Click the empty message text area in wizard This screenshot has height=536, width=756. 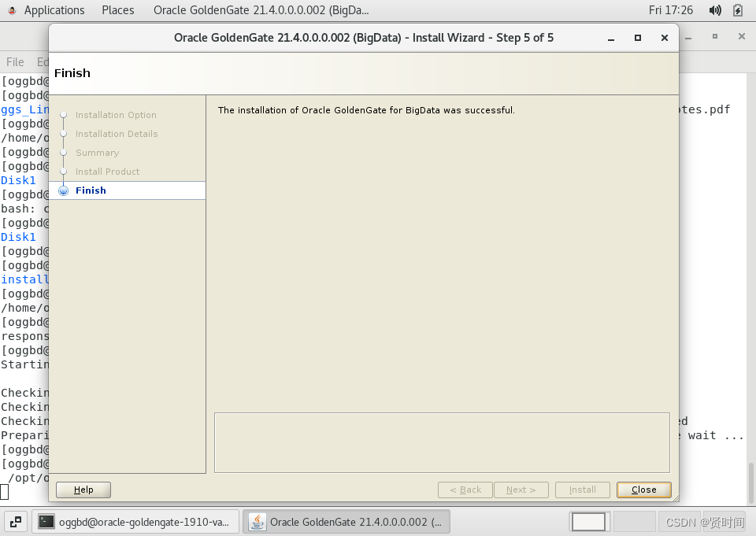(x=442, y=442)
